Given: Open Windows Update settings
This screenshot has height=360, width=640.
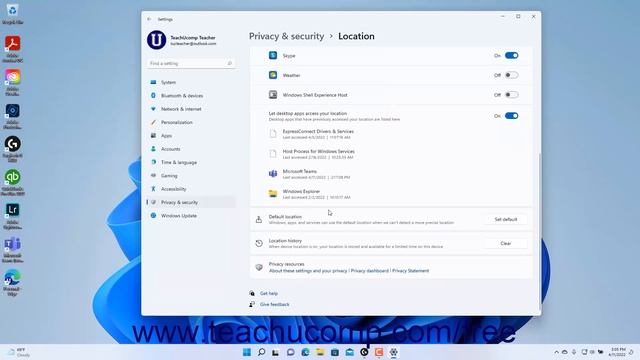Looking at the screenshot, I should click(191, 216).
